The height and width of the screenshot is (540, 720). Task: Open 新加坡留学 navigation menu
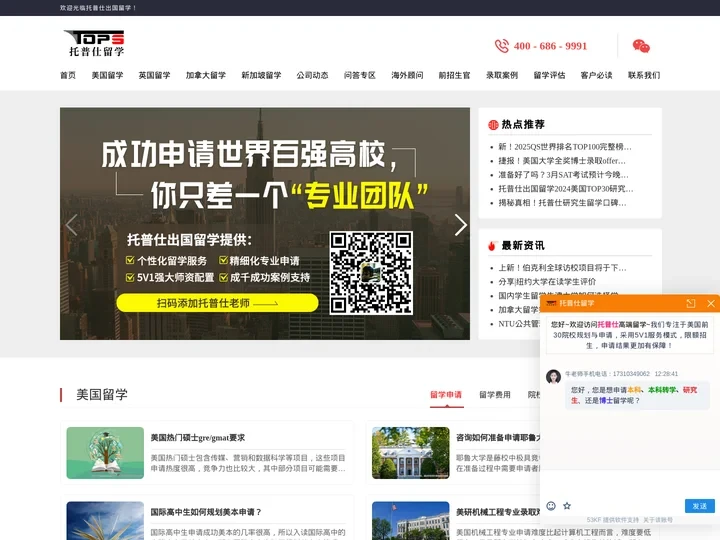click(x=261, y=75)
